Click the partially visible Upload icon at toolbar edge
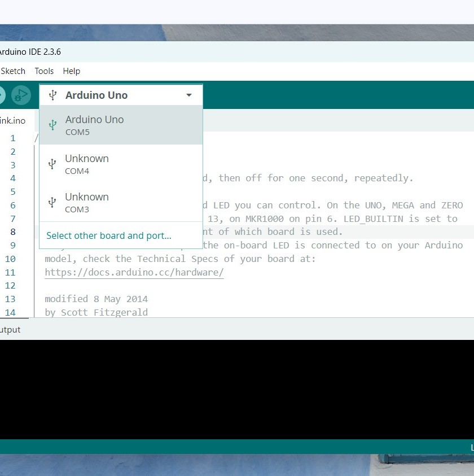The width and height of the screenshot is (474, 476). pyautogui.click(x=2, y=95)
